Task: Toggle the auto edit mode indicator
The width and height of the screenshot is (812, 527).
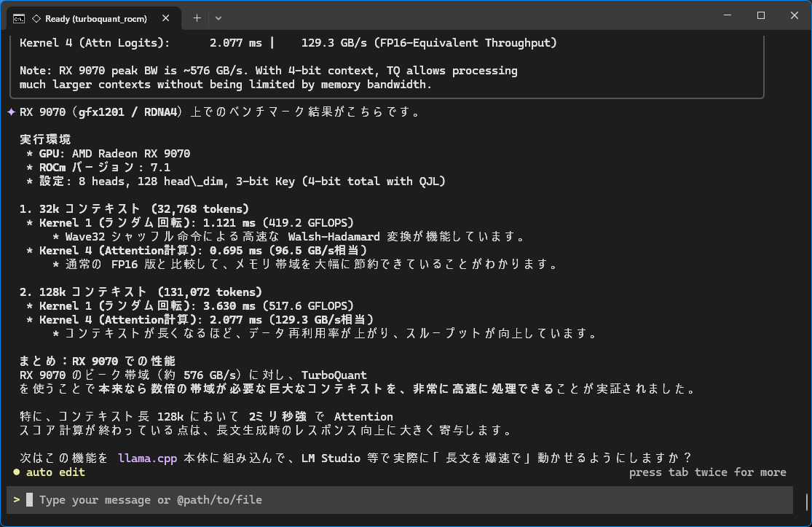Action: click(55, 472)
